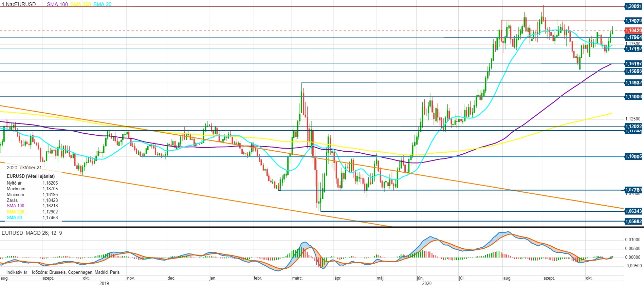Click the 0,01000 MACD axis value
The width and height of the screenshot is (644, 286).
pyautogui.click(x=633, y=240)
